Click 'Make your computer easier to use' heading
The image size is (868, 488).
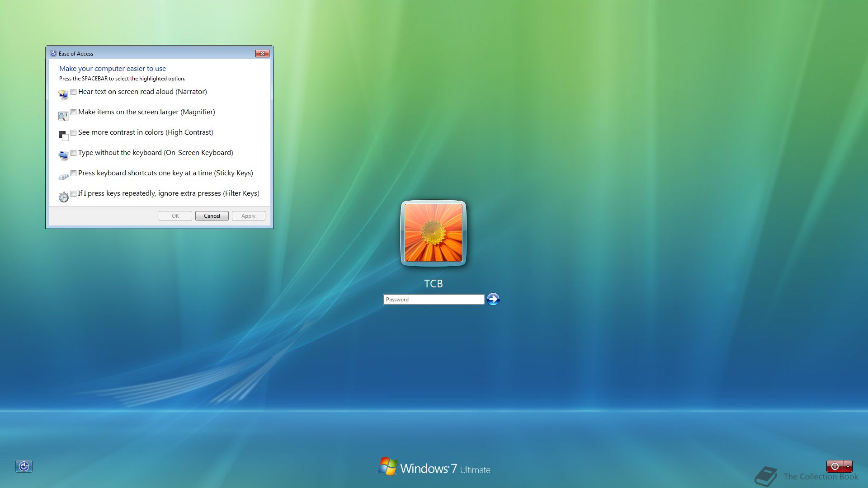coord(113,69)
